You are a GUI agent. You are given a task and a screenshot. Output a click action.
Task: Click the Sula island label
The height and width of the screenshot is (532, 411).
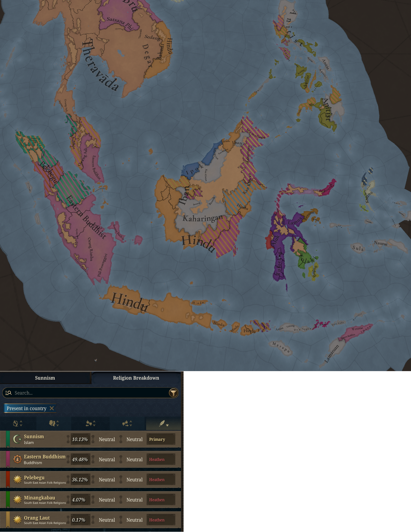[358, 248]
